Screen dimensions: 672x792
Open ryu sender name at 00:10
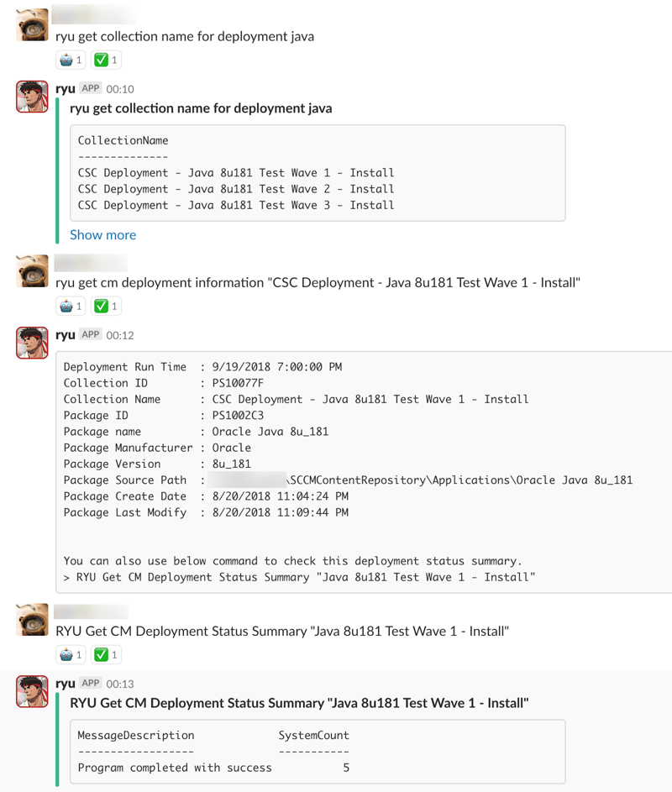66,89
